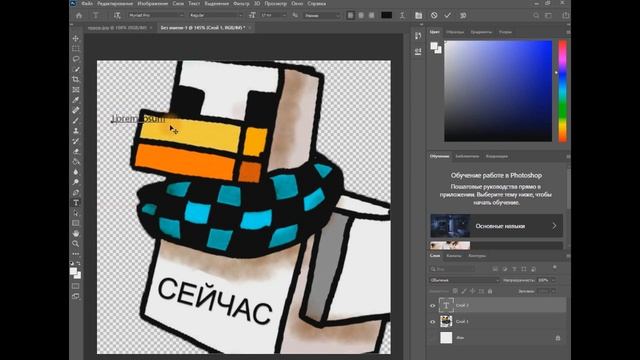Expand the Основные навыки tutorial chevron
The width and height of the screenshot is (640, 360).
pyautogui.click(x=554, y=226)
